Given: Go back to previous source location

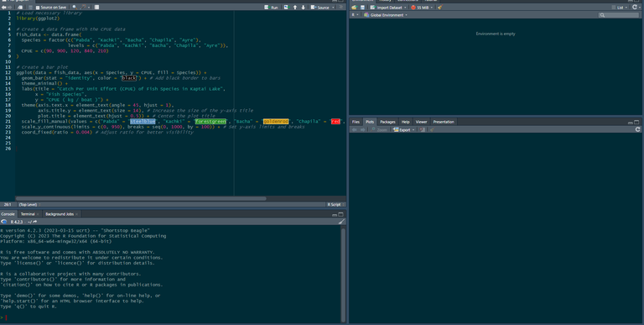Looking at the screenshot, I should click(x=3, y=8).
